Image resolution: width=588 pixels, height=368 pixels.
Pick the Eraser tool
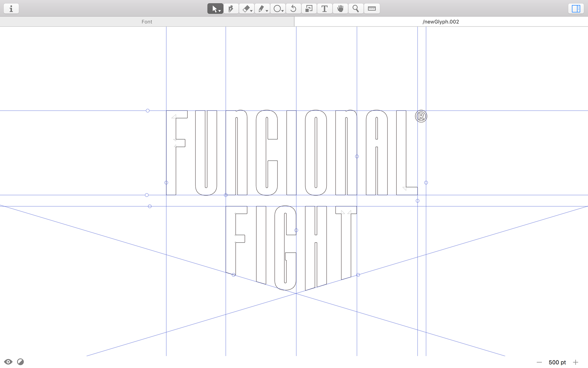click(x=247, y=9)
